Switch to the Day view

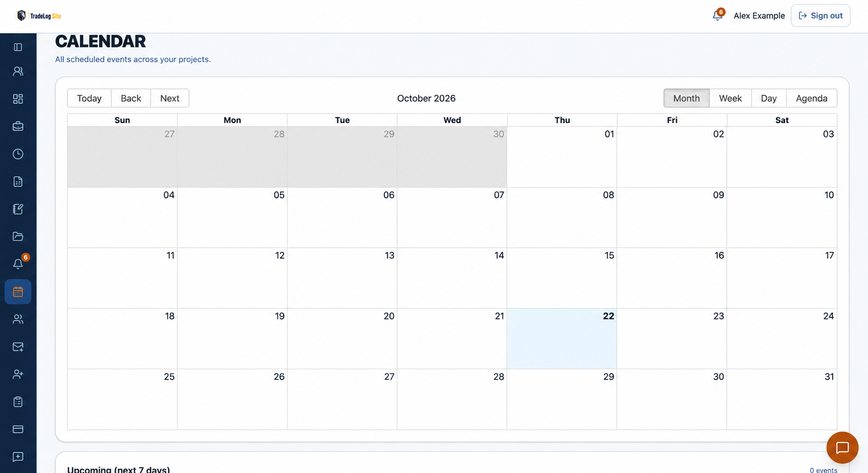(x=768, y=98)
